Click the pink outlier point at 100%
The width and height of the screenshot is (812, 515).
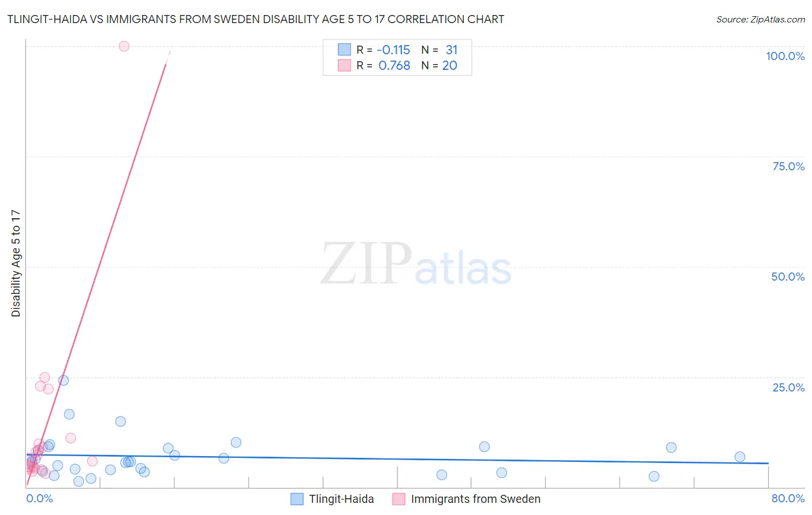coord(124,46)
